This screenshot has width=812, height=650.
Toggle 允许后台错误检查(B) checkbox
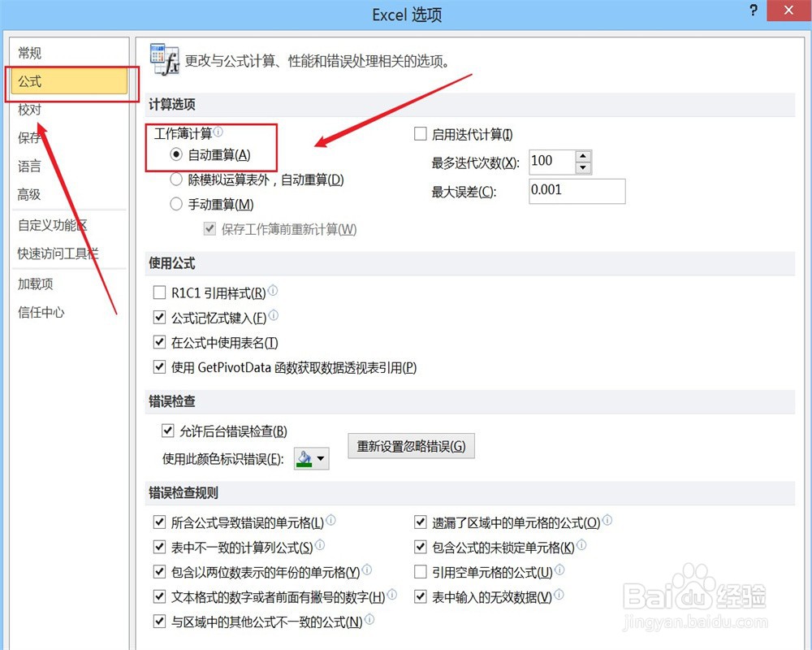click(x=168, y=431)
